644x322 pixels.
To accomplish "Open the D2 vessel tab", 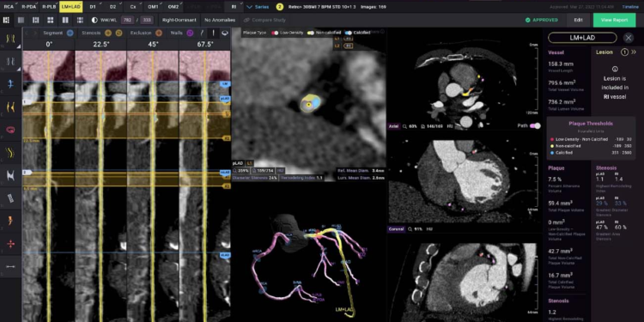I will tap(113, 7).
